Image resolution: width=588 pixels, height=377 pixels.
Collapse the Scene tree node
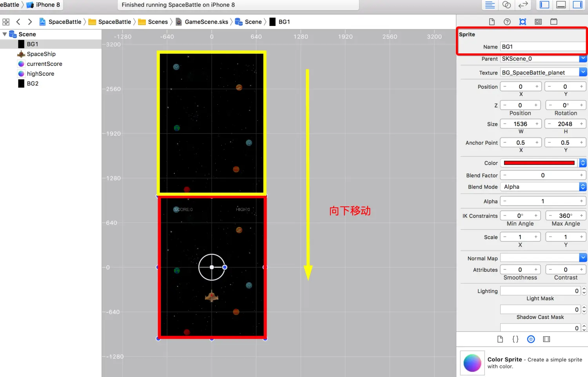5,35
